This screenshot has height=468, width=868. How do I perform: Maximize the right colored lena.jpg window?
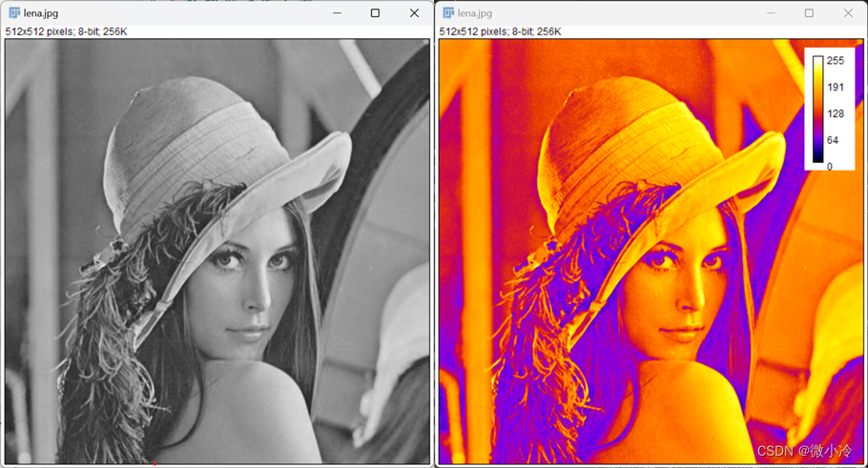[x=809, y=12]
